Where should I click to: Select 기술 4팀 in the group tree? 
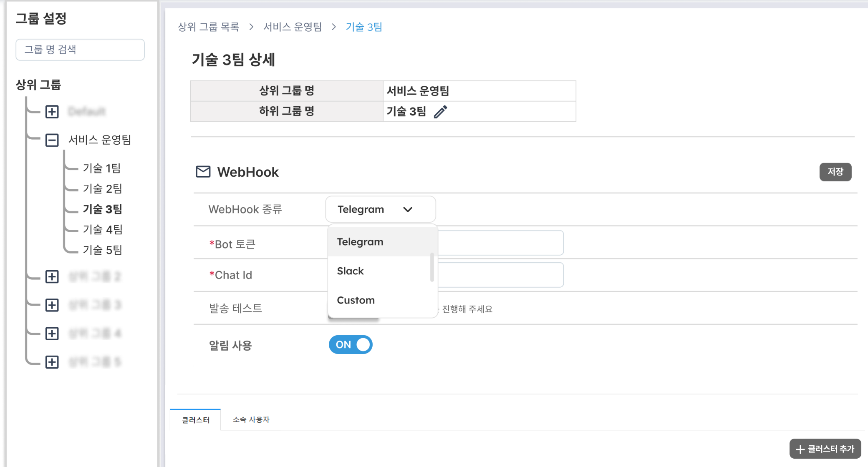(x=103, y=229)
